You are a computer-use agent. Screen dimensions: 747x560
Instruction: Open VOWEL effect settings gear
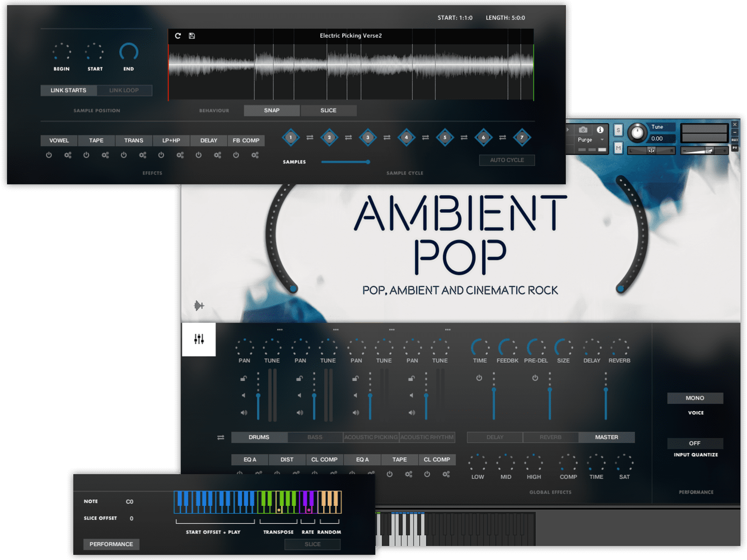pos(68,155)
